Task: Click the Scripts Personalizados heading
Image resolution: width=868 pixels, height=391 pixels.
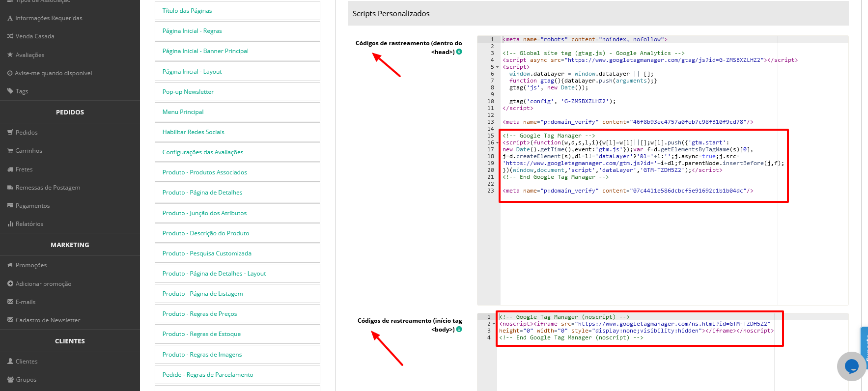Action: tap(391, 14)
